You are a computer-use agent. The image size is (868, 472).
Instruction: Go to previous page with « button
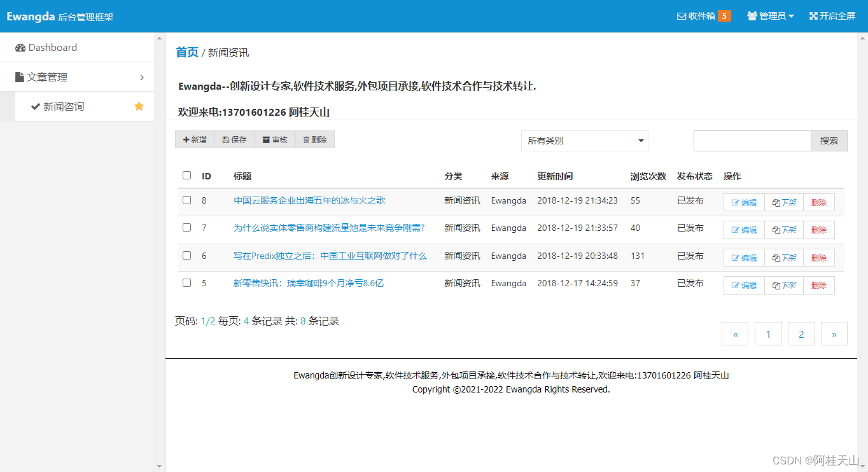tap(735, 334)
